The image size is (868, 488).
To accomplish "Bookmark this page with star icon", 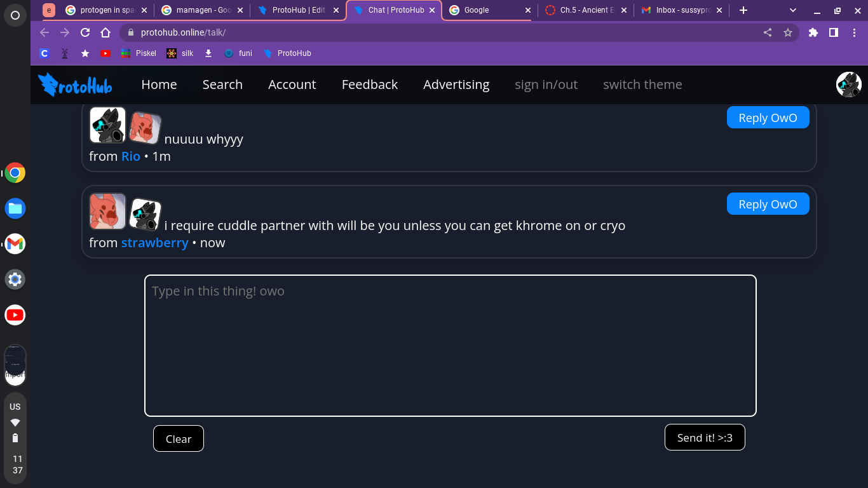I will [788, 32].
